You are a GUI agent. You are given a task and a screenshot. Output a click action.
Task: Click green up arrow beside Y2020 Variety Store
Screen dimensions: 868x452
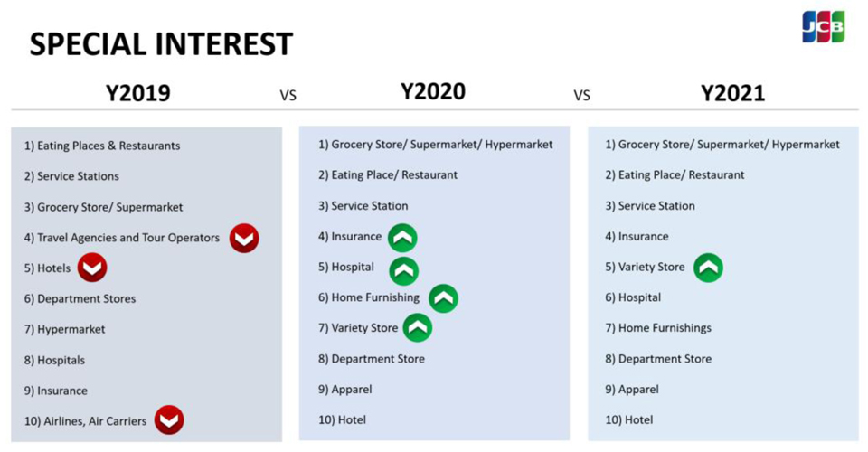(418, 327)
